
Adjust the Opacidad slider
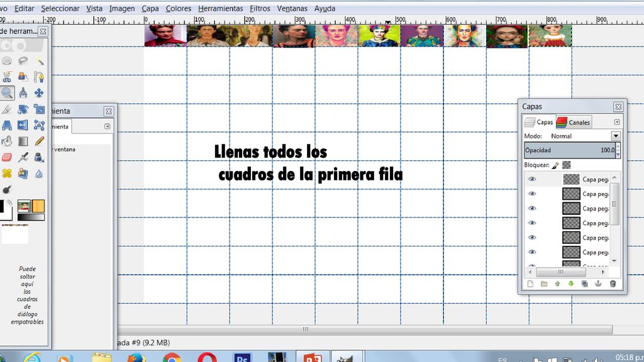(x=570, y=150)
